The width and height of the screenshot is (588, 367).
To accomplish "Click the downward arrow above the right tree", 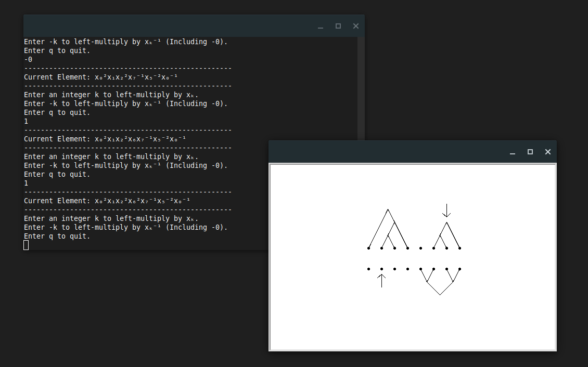I will (x=446, y=211).
